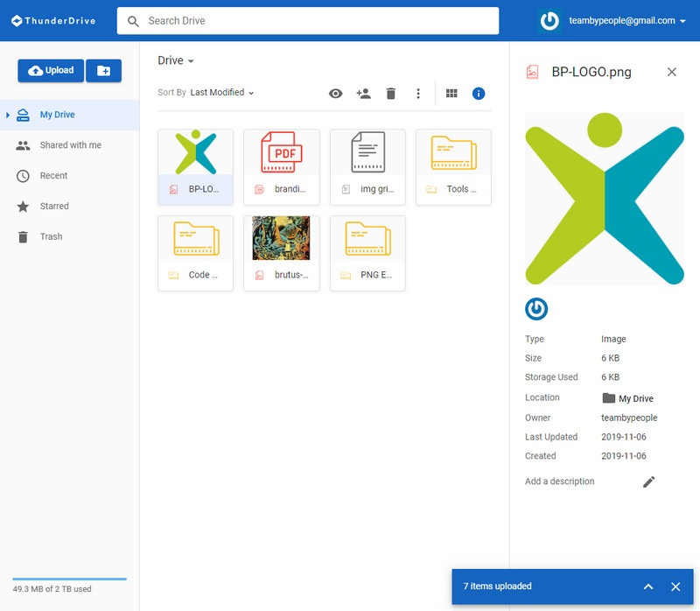The height and width of the screenshot is (611, 700).
Task: Go to Starred in sidebar
Action: point(54,207)
